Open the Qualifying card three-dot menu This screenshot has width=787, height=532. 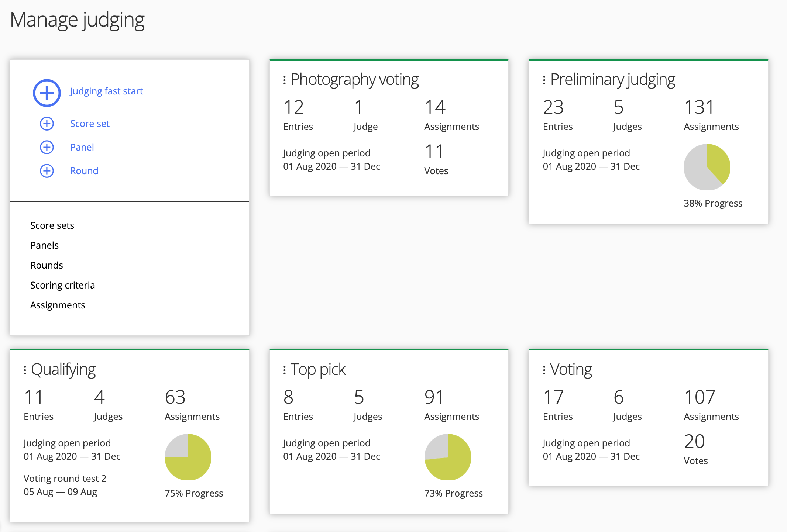25,370
